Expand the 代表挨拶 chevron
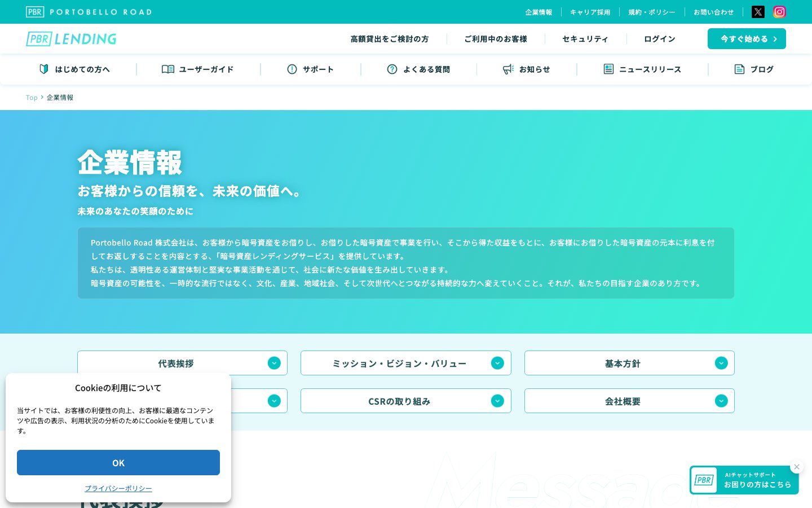 [274, 363]
